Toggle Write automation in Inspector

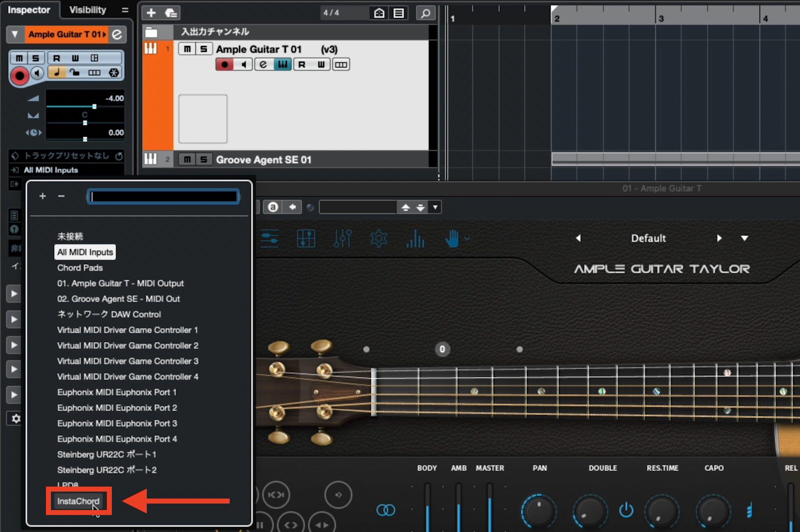coord(75,58)
